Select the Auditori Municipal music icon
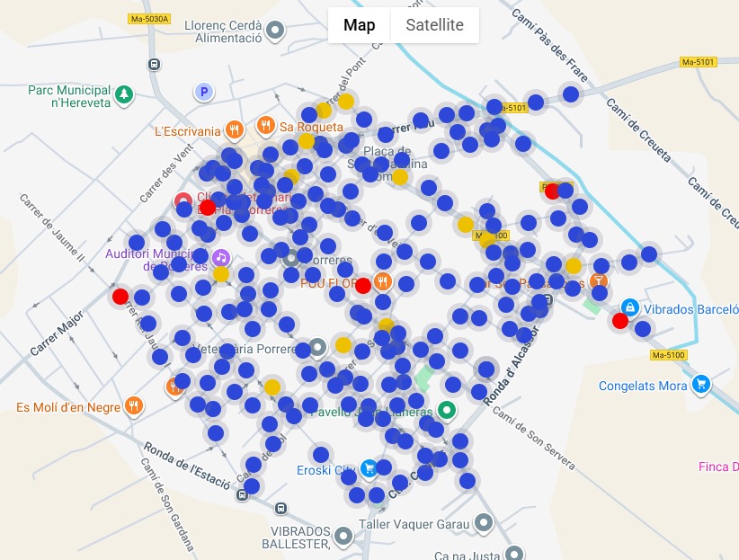739x560 pixels. pos(220,258)
